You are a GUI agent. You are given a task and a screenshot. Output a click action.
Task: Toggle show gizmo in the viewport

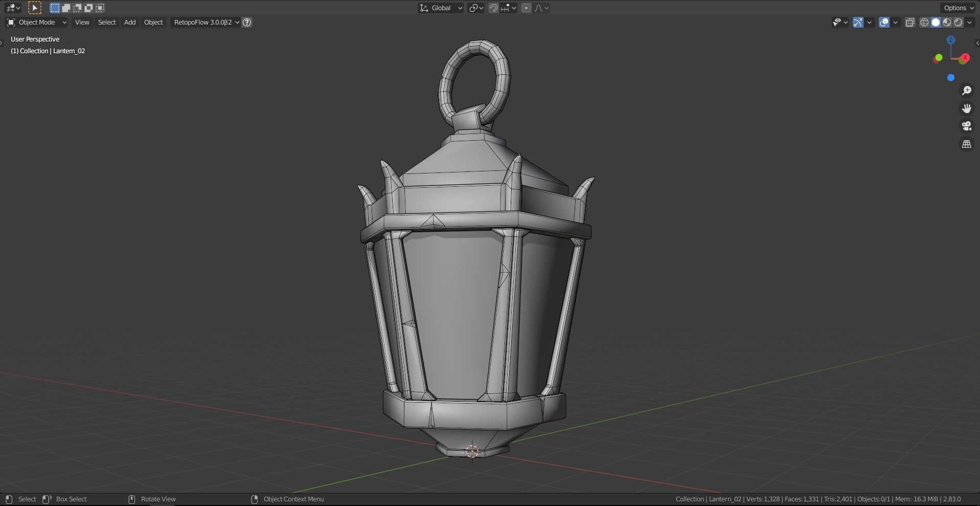coord(857,22)
